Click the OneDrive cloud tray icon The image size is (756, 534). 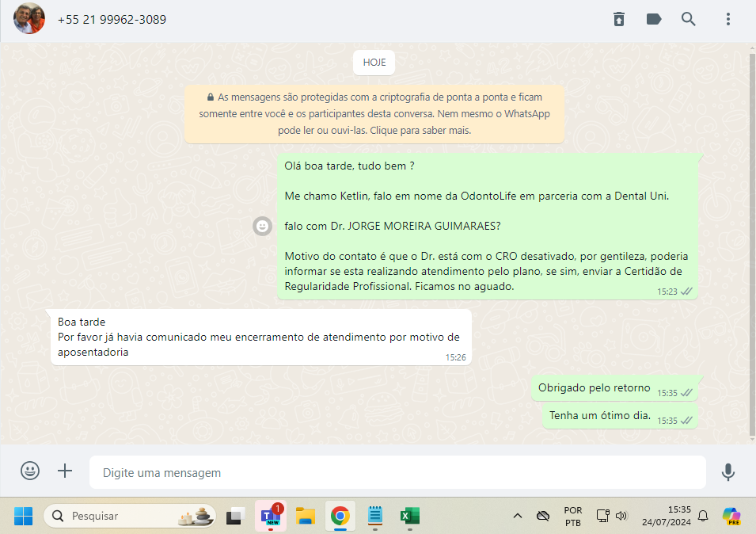click(543, 516)
